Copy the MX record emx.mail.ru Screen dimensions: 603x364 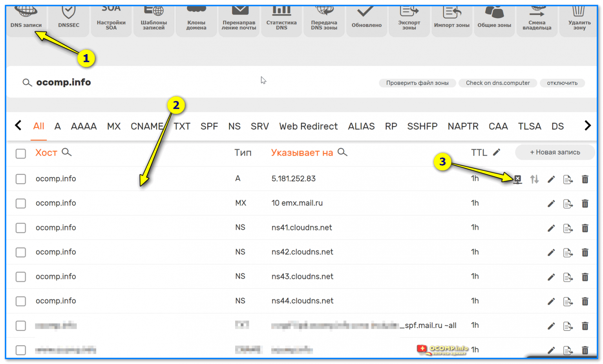click(x=568, y=204)
